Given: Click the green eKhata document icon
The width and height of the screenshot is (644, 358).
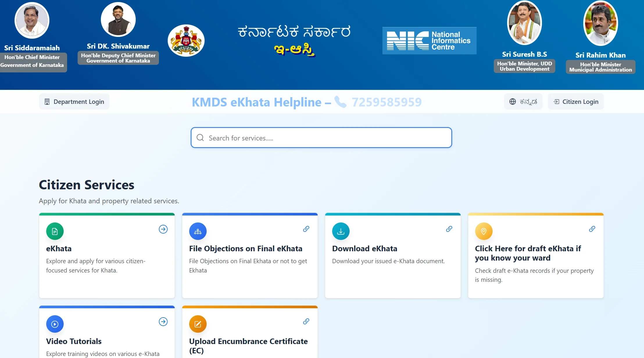Looking at the screenshot, I should [x=55, y=231].
